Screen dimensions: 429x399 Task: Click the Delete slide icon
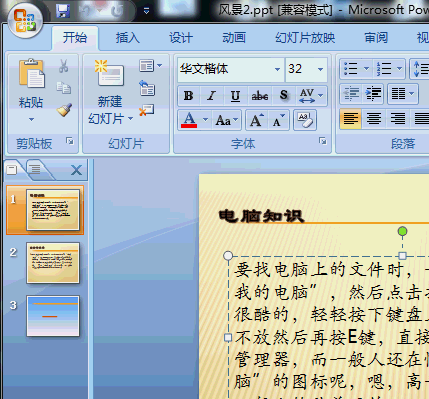click(146, 110)
